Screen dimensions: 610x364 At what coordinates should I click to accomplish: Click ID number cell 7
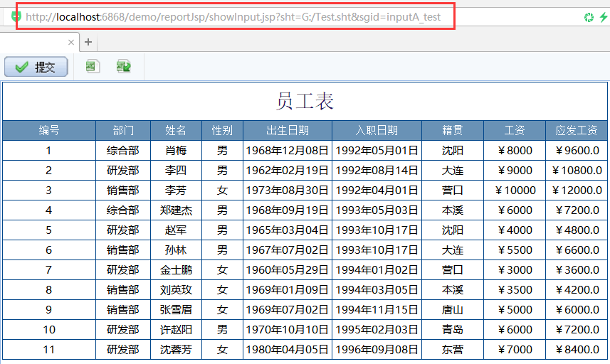pos(49,269)
